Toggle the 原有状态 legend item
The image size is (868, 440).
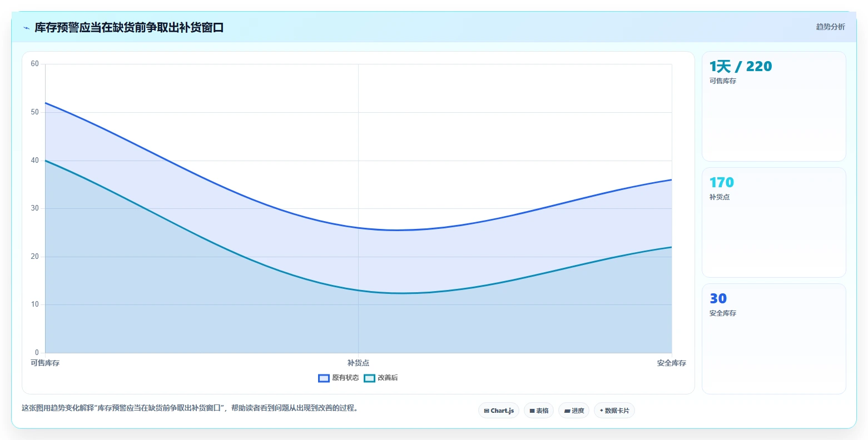[339, 378]
